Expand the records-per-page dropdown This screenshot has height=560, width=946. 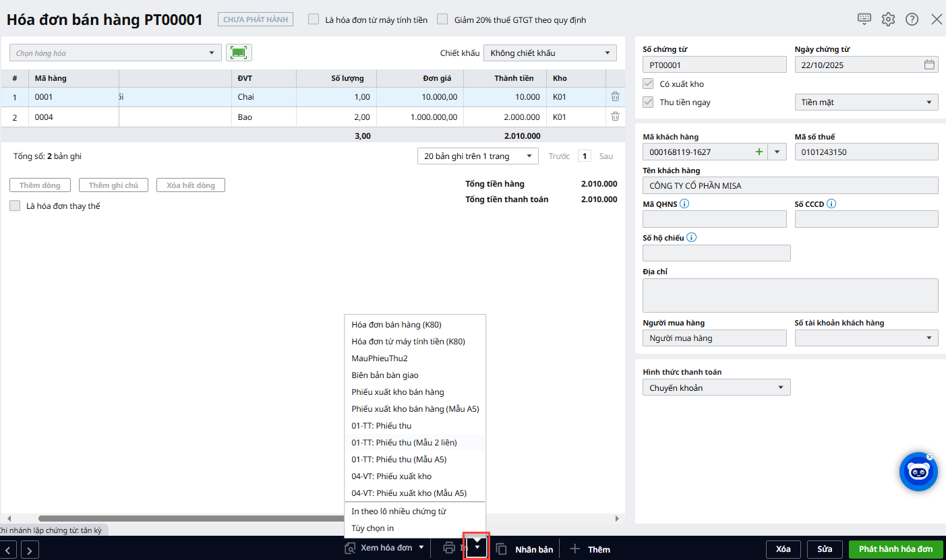(477, 156)
